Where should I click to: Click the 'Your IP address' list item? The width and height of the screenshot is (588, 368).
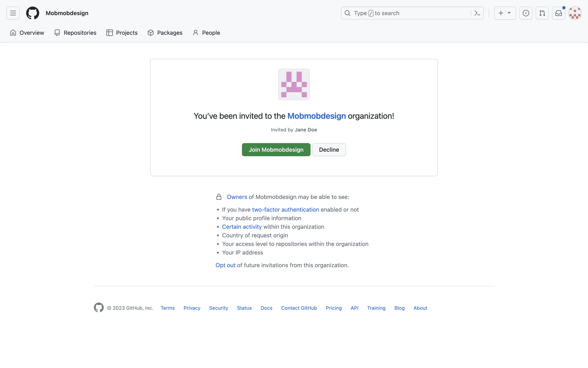tap(243, 252)
